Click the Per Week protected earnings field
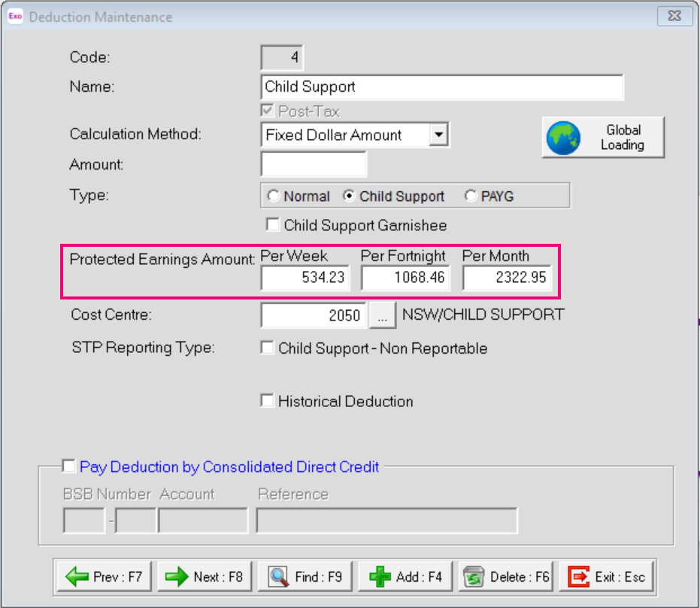The height and width of the screenshot is (608, 700). [x=305, y=278]
